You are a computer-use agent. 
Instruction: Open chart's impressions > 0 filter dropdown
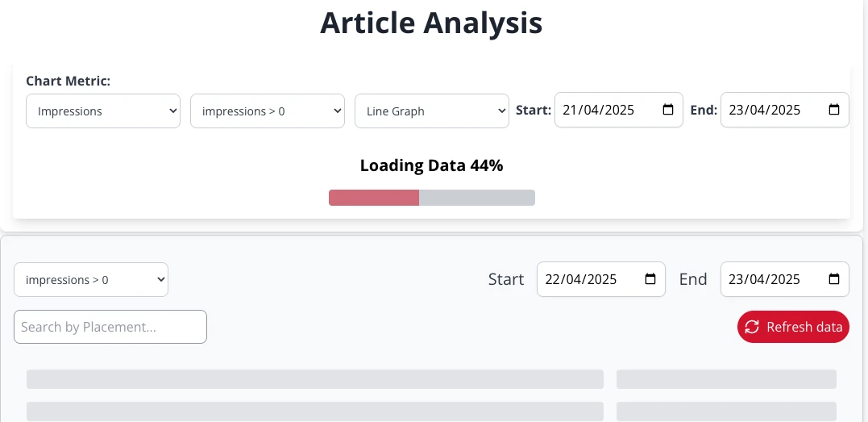click(268, 111)
